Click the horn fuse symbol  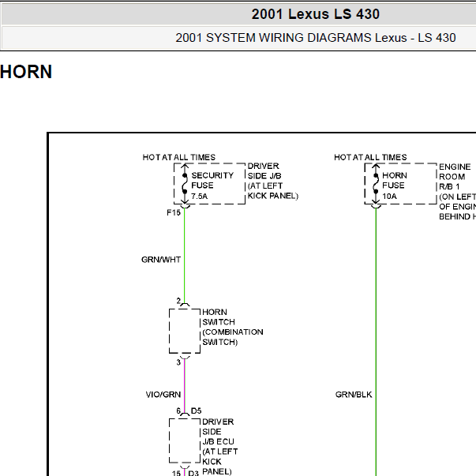pos(376,184)
